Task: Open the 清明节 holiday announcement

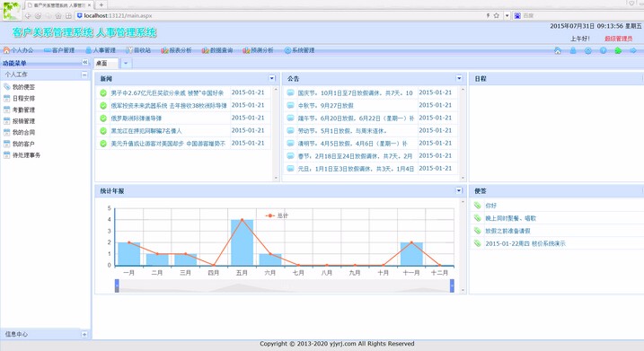Action: 352,144
